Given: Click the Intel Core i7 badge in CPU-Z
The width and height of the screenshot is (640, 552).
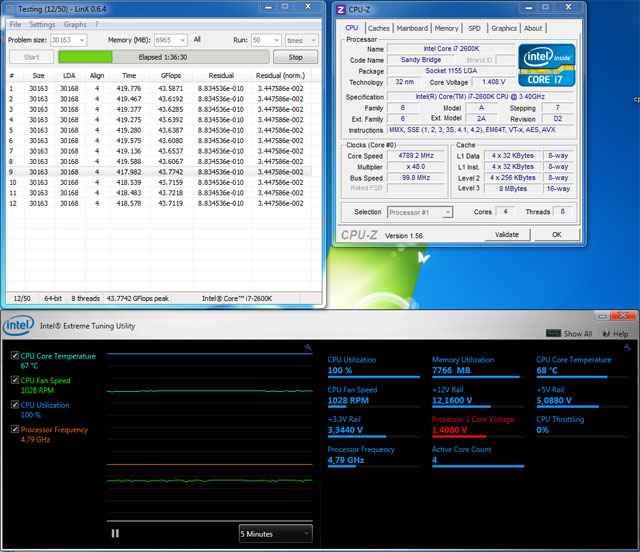Looking at the screenshot, I should (x=547, y=65).
